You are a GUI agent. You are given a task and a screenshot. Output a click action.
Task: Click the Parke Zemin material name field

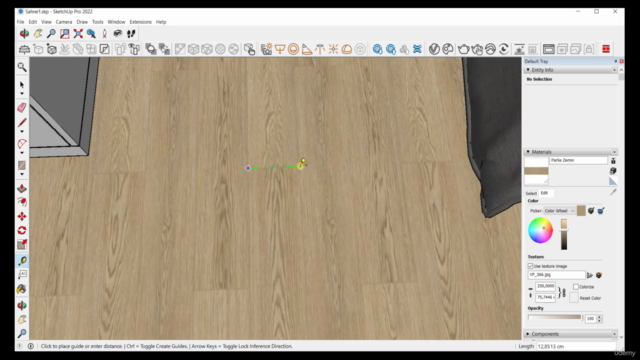578,160
